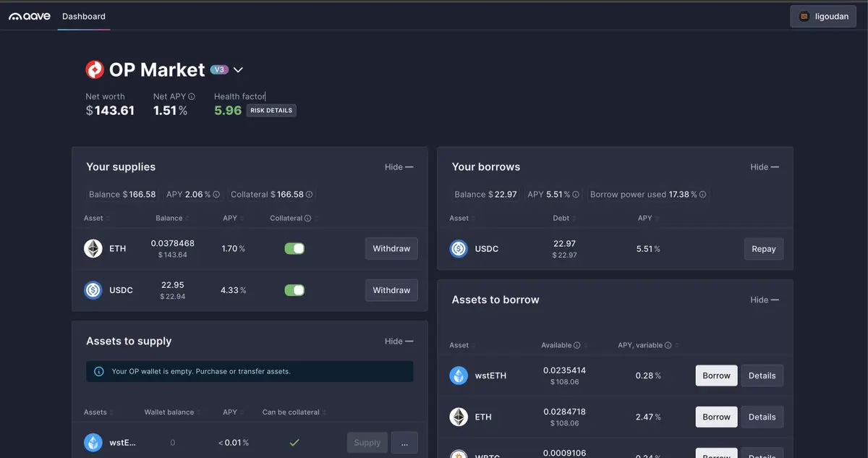Screen dimensions: 868x458
Task: Collapse Assets to borrow with Hide
Action: [x=765, y=300]
